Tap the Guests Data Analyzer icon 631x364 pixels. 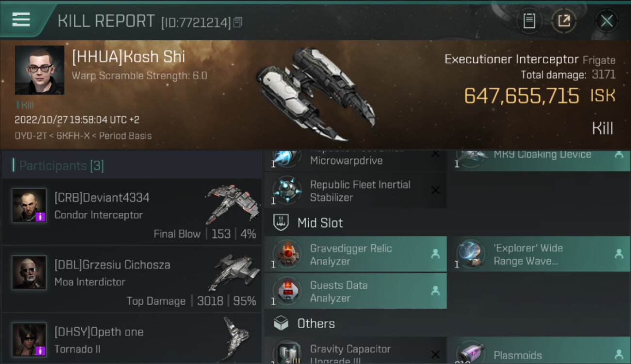click(287, 291)
